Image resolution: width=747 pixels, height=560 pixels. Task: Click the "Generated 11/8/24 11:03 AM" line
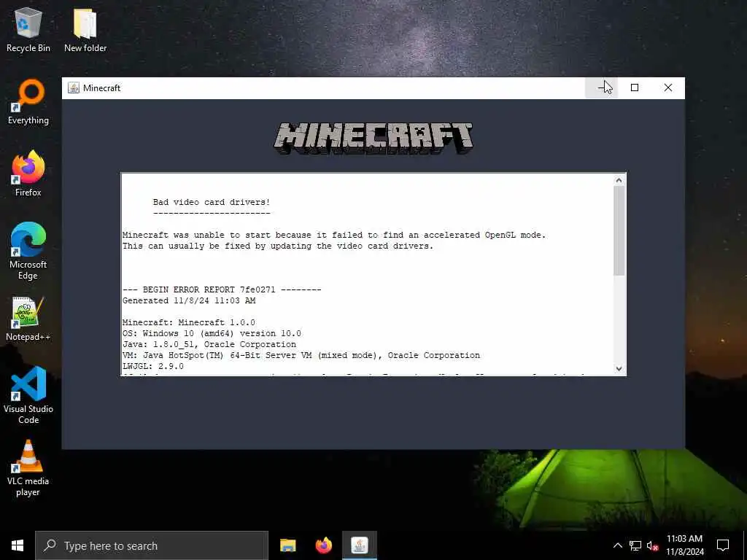pyautogui.click(x=189, y=300)
